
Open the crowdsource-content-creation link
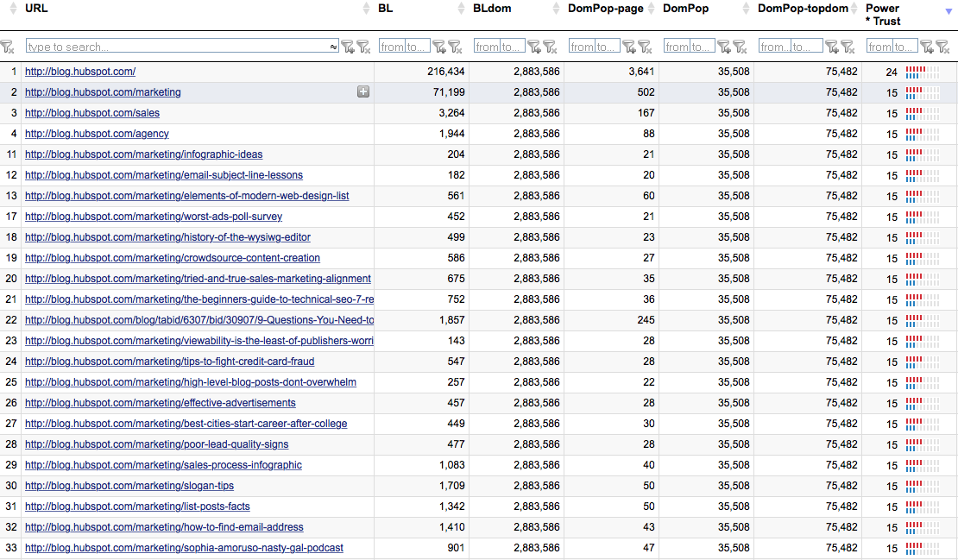[173, 258]
